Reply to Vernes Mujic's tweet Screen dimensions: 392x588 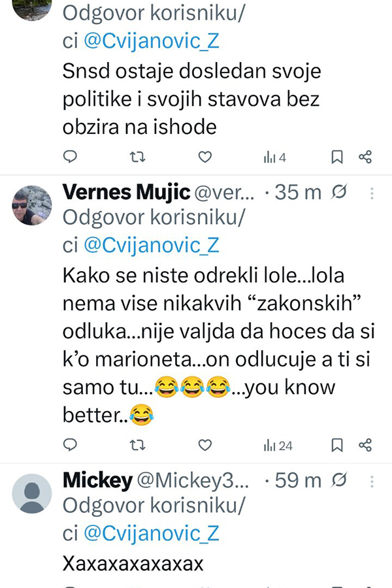point(71,446)
